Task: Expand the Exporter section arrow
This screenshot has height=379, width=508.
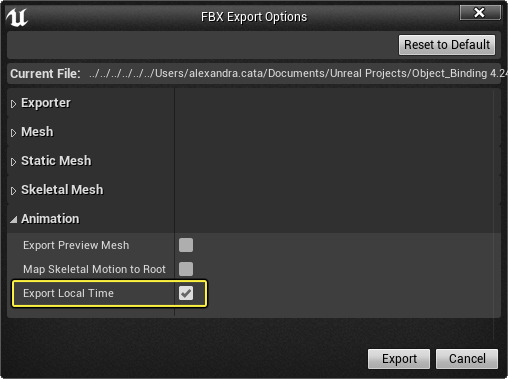Action: pyautogui.click(x=13, y=104)
